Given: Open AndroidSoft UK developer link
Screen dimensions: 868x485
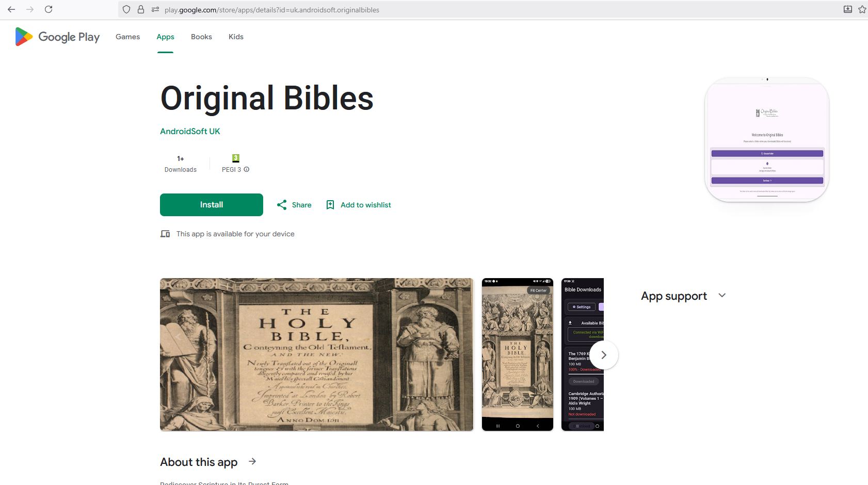Looking at the screenshot, I should click(x=190, y=131).
